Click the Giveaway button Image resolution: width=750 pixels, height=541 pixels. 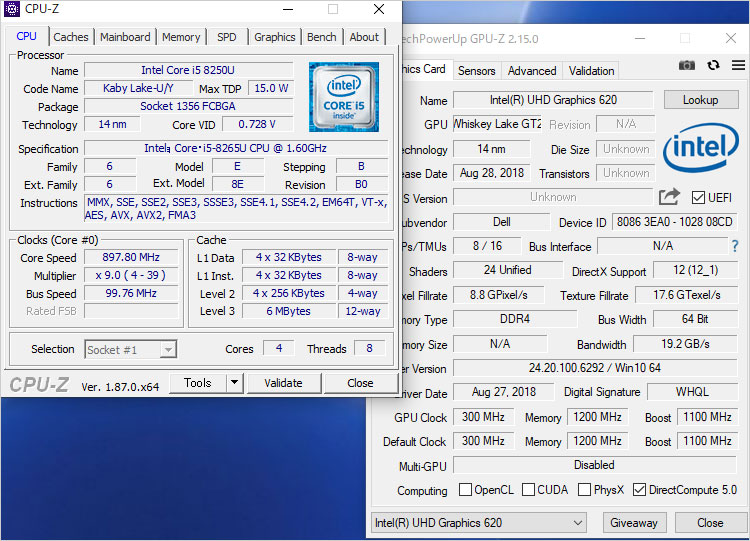[x=634, y=523]
